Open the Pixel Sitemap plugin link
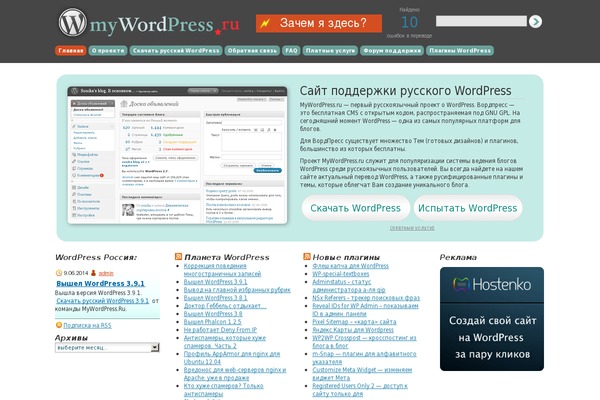Viewport: 600px width, 400px height. (354, 322)
